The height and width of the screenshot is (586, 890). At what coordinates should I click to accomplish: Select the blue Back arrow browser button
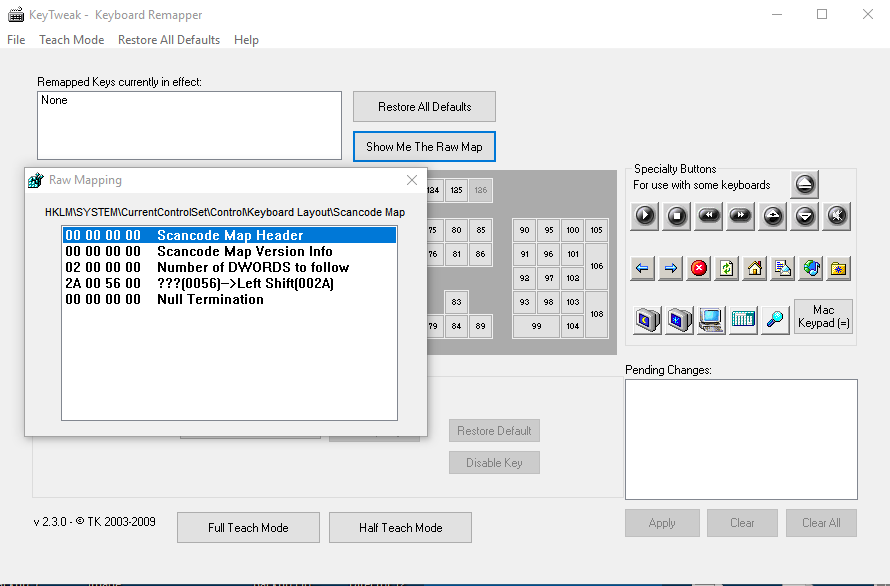point(642,268)
